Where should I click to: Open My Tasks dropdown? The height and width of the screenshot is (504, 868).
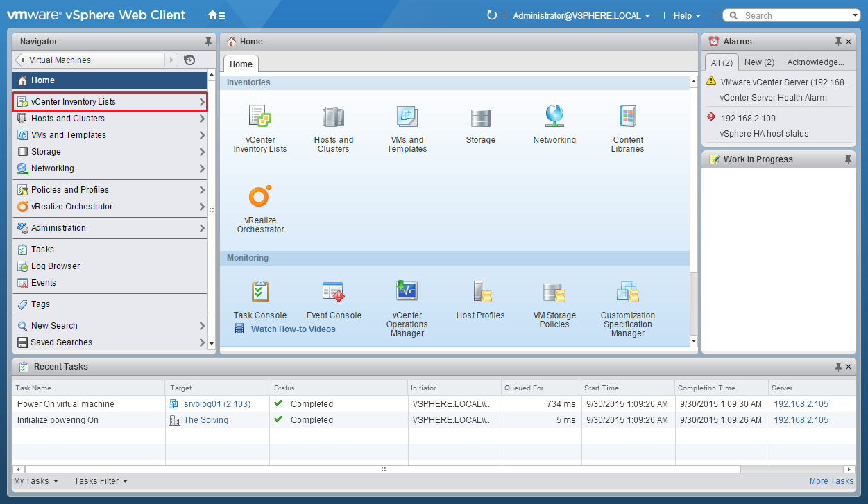tap(36, 481)
